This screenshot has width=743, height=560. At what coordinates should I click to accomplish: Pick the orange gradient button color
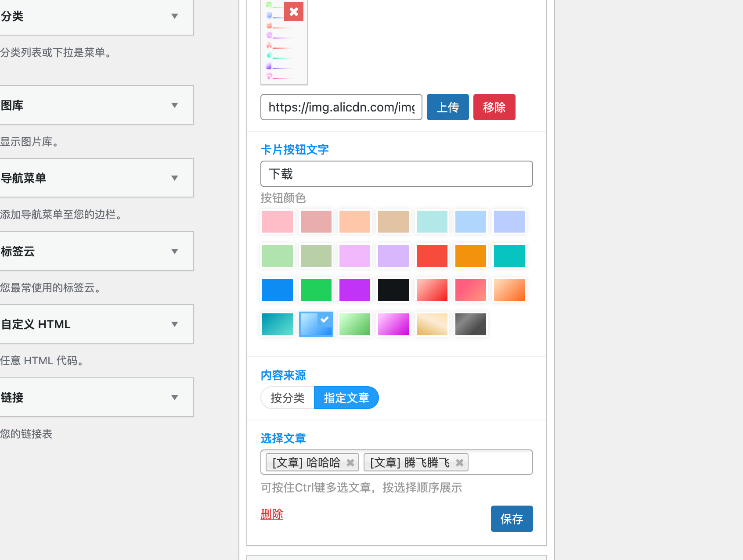[x=509, y=290]
